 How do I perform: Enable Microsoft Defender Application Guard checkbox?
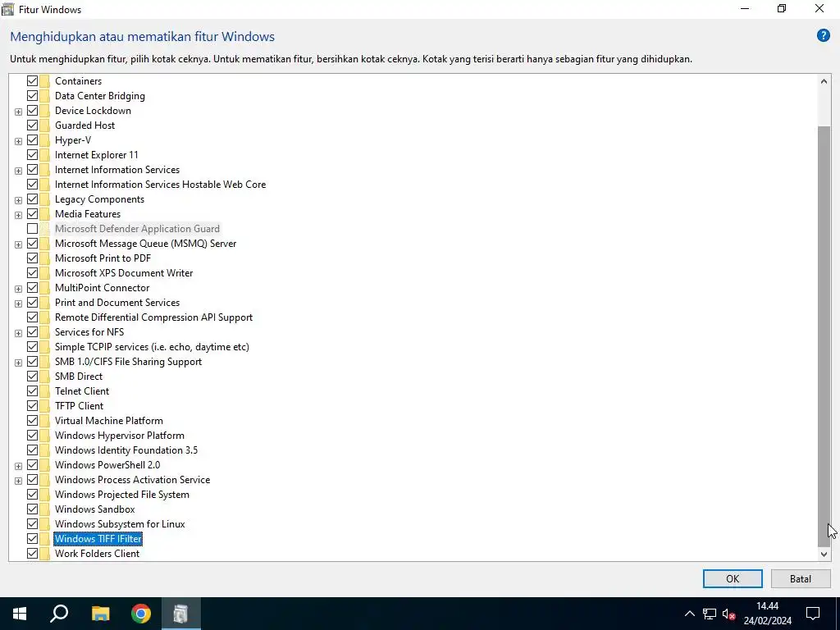pyautogui.click(x=32, y=229)
